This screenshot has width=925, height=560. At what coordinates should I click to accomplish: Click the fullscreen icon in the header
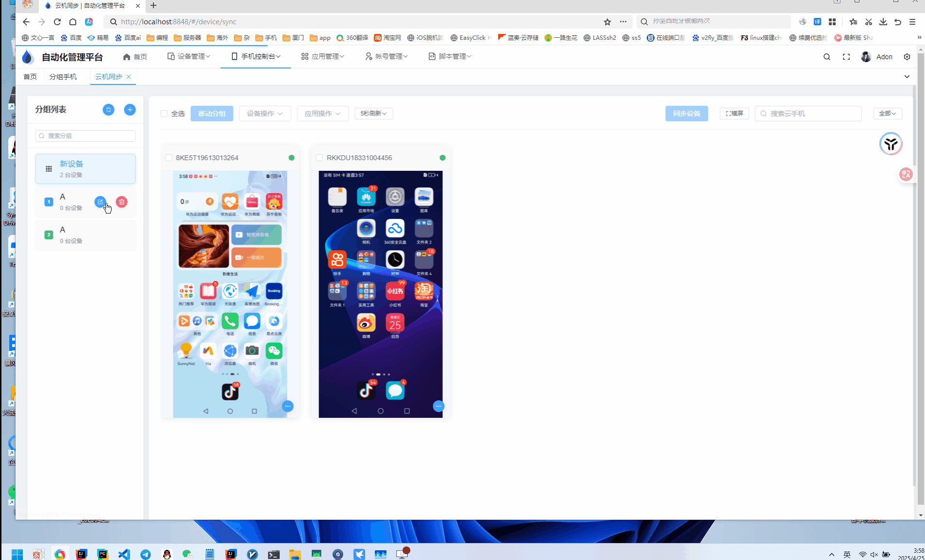[x=846, y=57]
